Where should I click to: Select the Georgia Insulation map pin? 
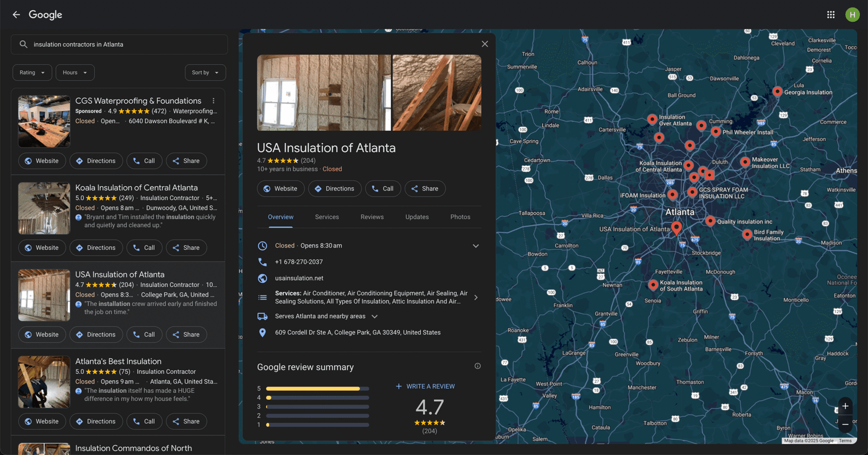pyautogui.click(x=777, y=91)
